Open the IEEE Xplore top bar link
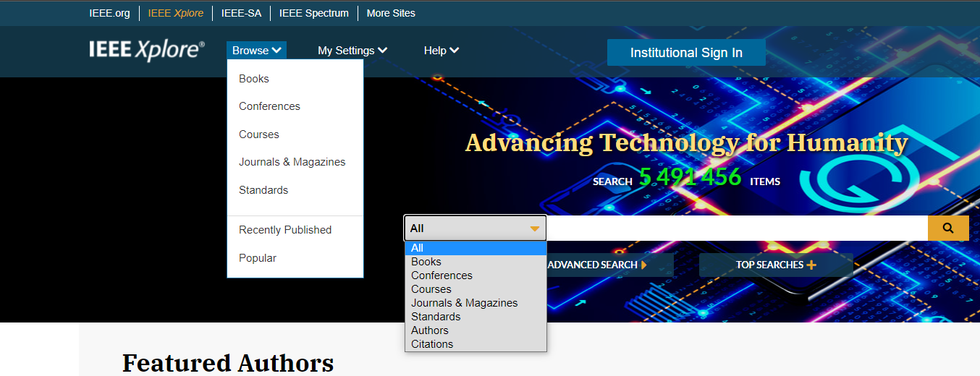Viewport: 980px width, 376px height. (176, 13)
